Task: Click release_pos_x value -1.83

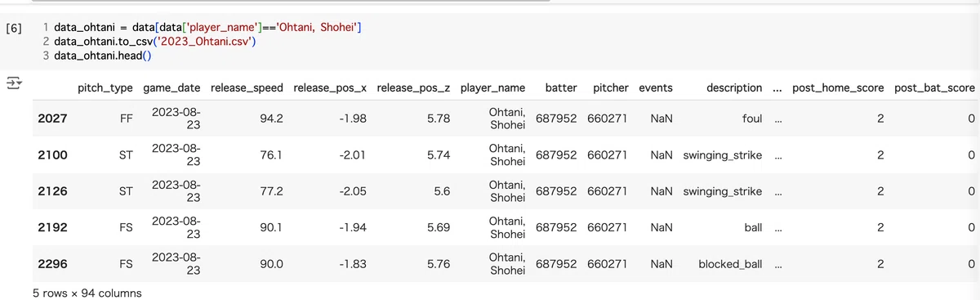Action: (353, 264)
